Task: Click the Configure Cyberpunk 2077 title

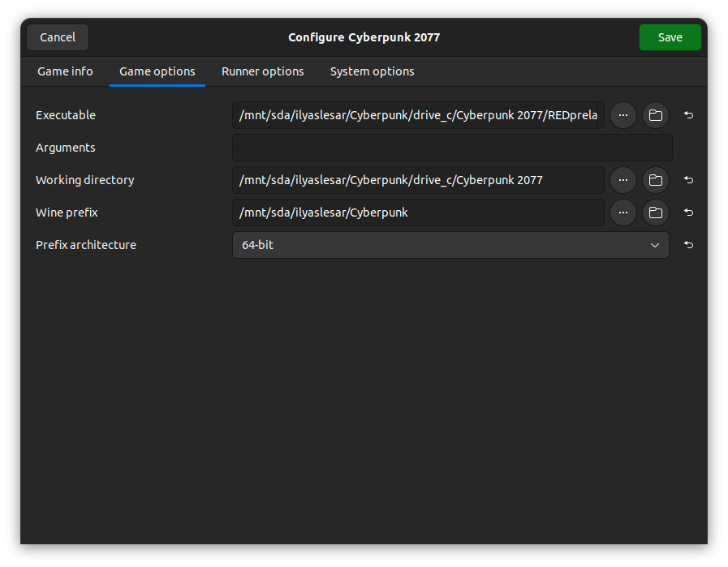Action: pyautogui.click(x=364, y=37)
